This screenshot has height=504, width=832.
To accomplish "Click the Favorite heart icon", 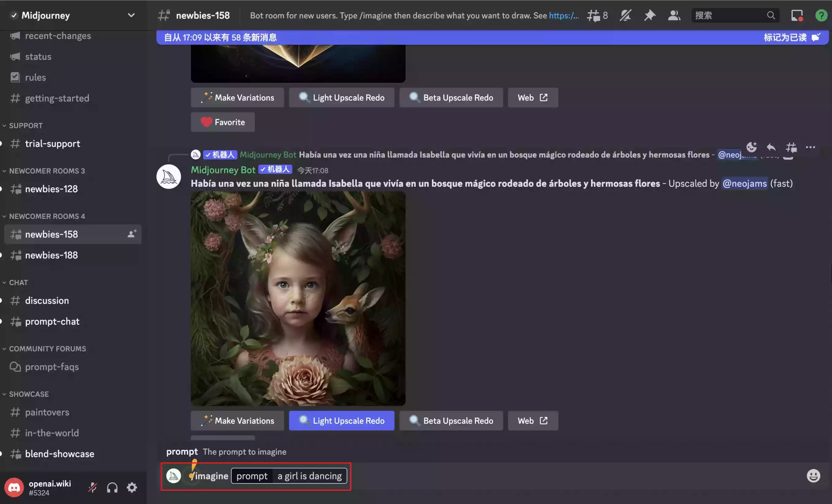I will 206,122.
